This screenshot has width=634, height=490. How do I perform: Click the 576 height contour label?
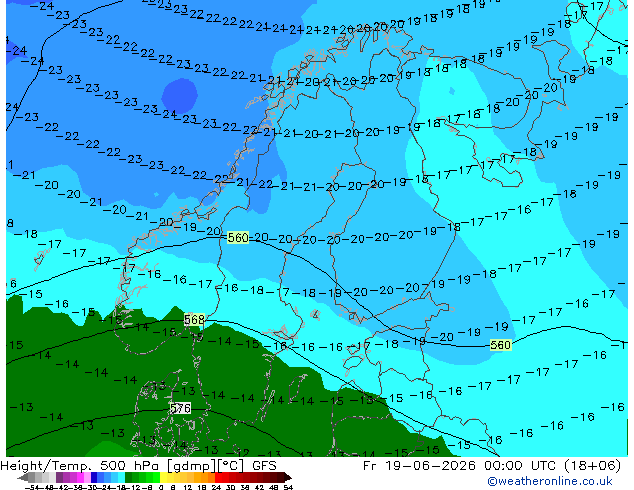180,408
